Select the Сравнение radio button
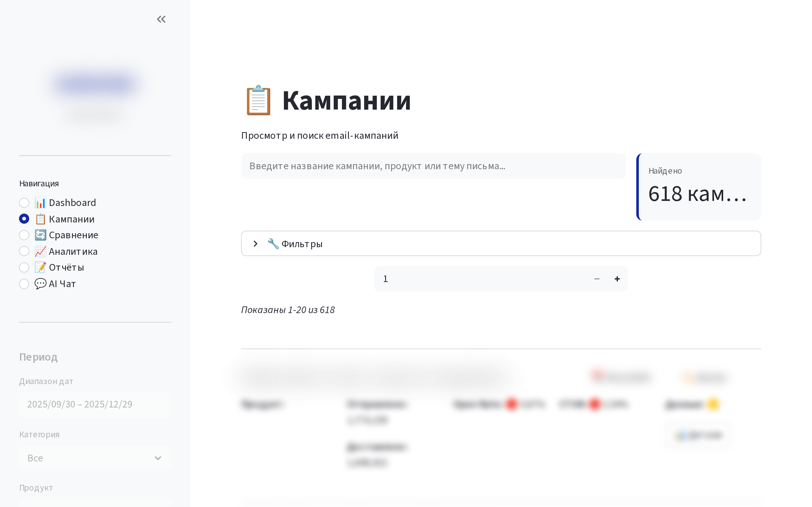The image size is (812, 507). pyautogui.click(x=24, y=235)
